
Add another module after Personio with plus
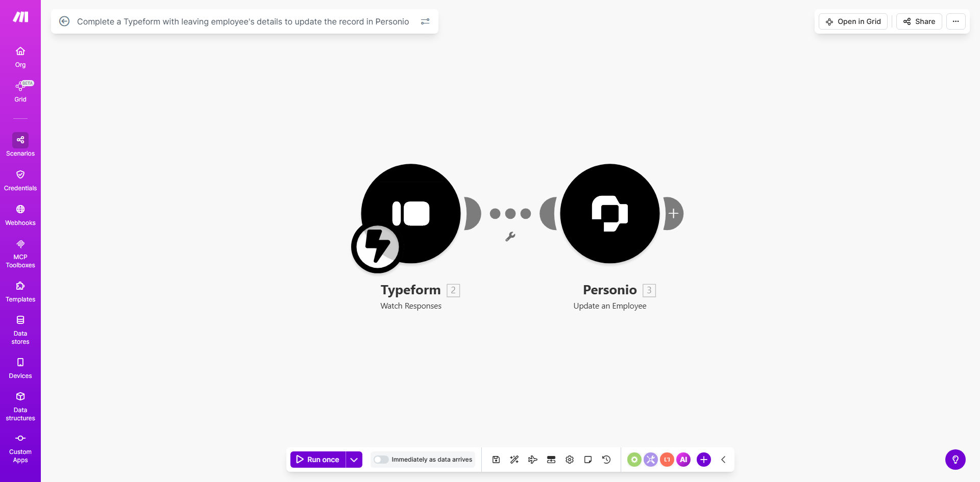[673, 213]
